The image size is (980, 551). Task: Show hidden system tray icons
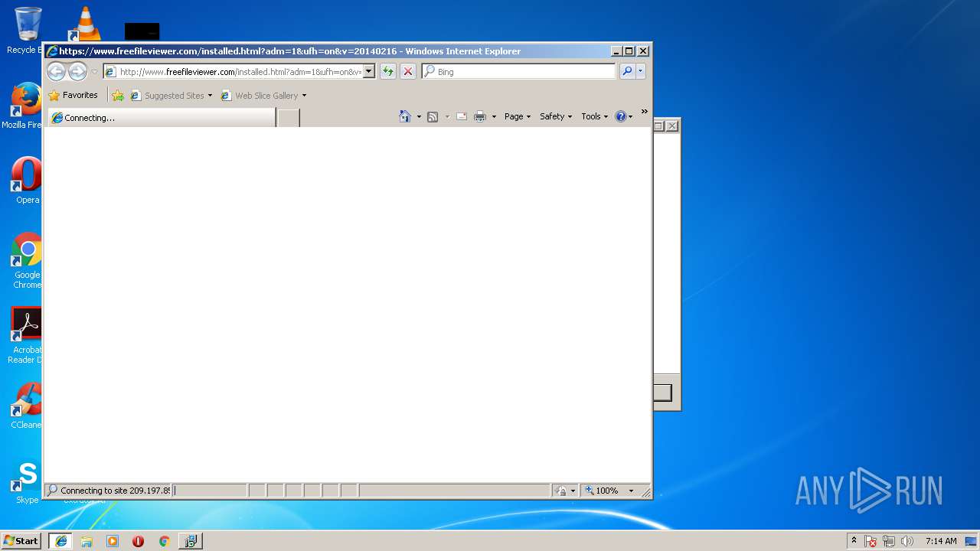(x=854, y=541)
